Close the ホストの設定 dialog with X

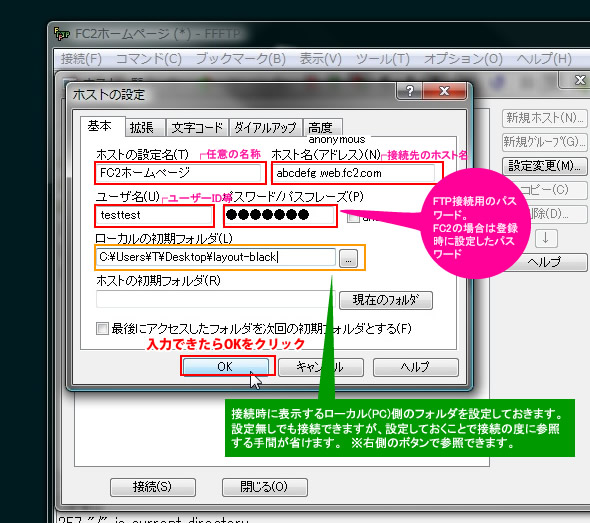pyautogui.click(x=444, y=91)
